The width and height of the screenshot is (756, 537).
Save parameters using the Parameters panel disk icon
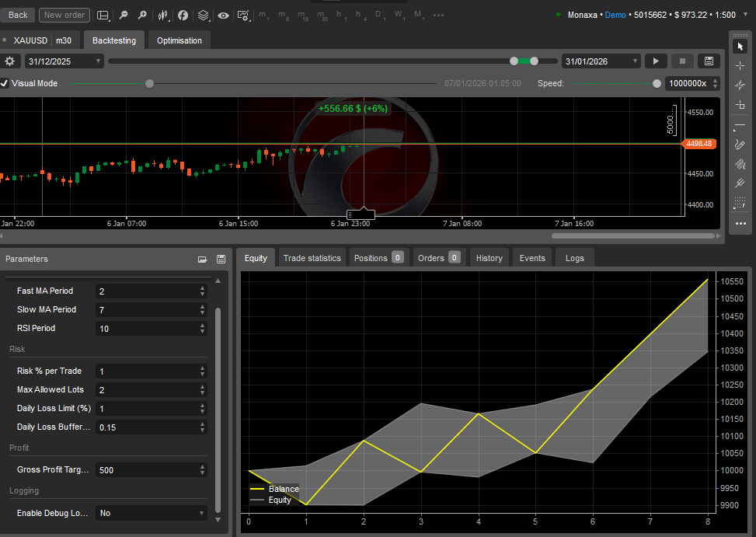click(221, 259)
